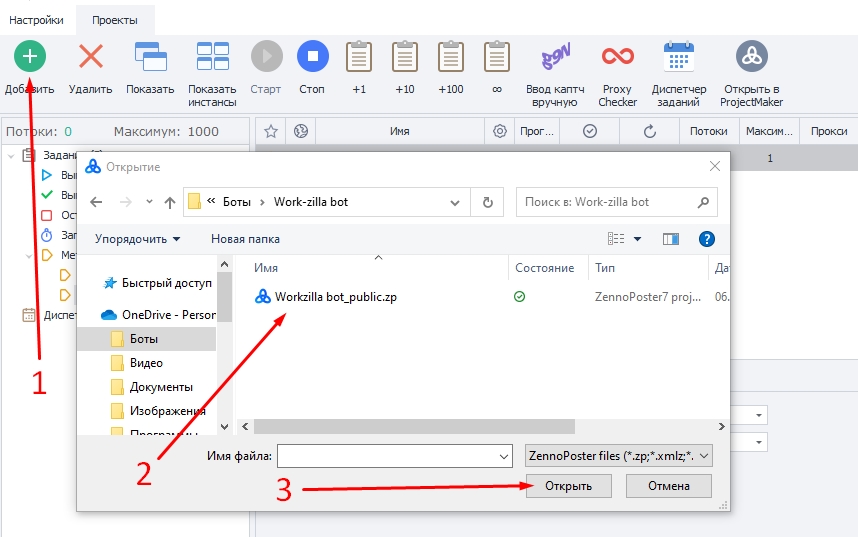Open recent locations dropdown chevron
Screen dimensions: 858x537
[149, 202]
